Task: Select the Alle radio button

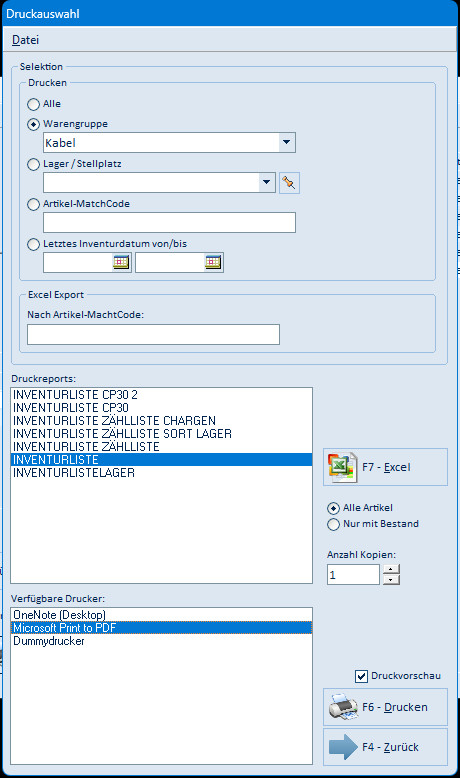Action: (x=33, y=104)
